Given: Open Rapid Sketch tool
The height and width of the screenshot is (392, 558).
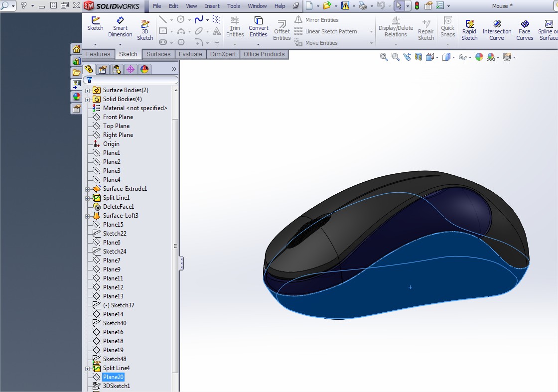Looking at the screenshot, I should coord(469,30).
